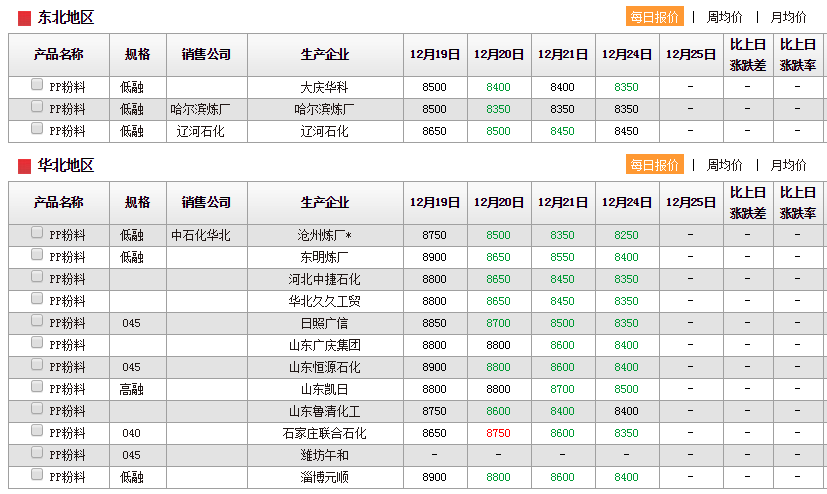
Task: Click the 12月20日 price 8600 for 山东鲁清化工
Action: [x=498, y=411]
